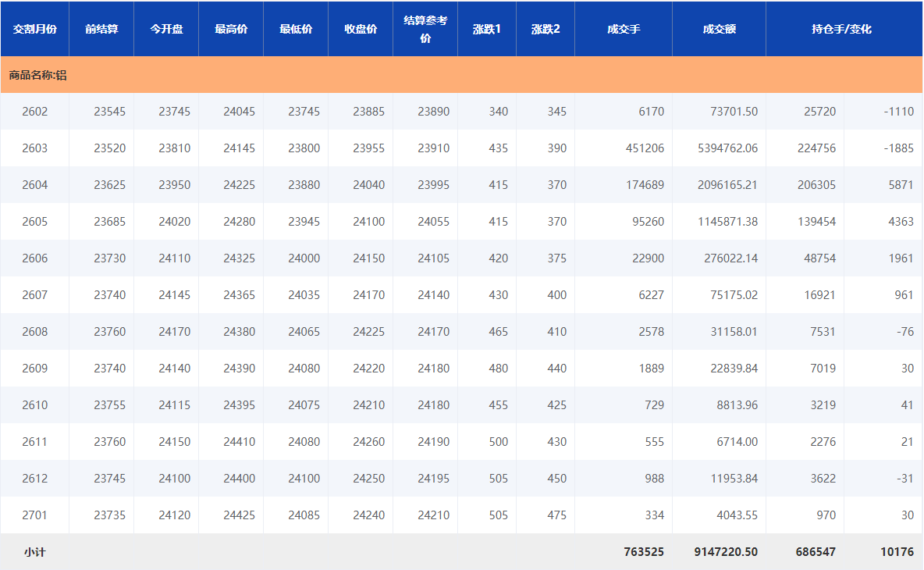Viewport: 924px width, 570px height.
Task: Click the 成交额 column header
Action: pyautogui.click(x=719, y=29)
